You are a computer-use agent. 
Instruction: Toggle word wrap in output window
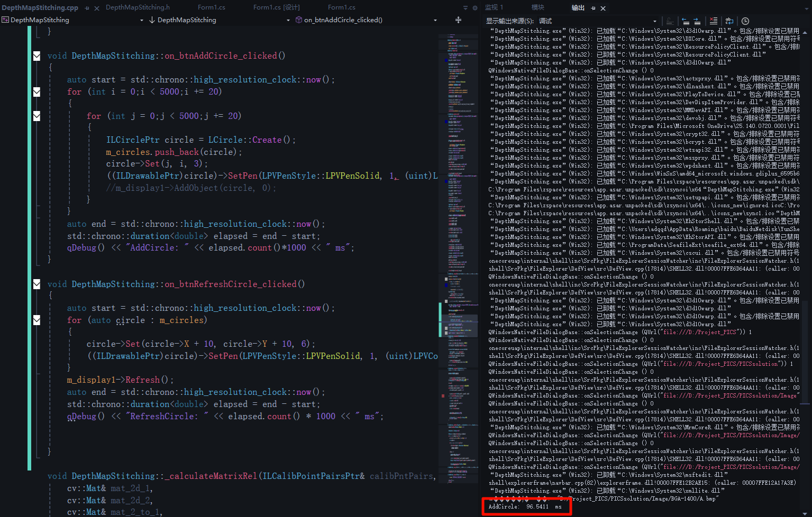click(729, 21)
